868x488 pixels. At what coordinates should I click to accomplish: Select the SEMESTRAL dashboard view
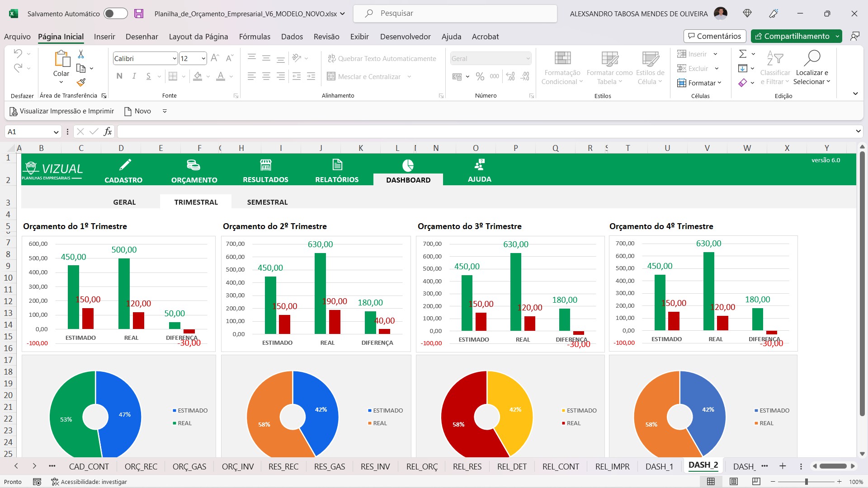coord(267,202)
